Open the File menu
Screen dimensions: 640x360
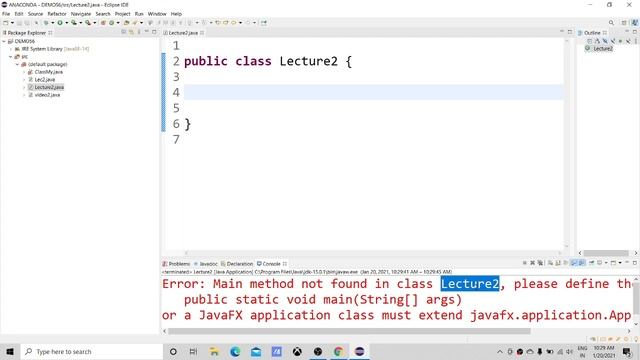6,14
